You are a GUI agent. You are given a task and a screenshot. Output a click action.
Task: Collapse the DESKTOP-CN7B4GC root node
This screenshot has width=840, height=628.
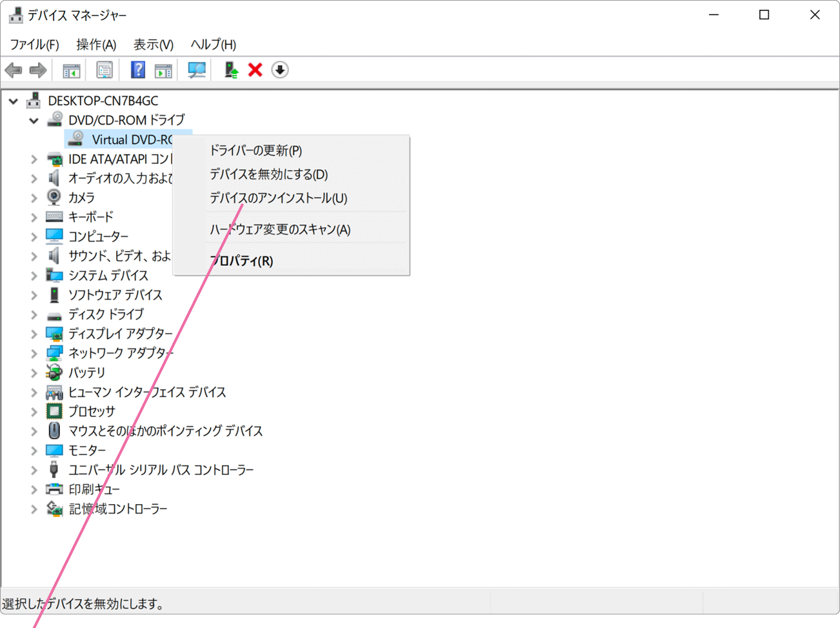tap(14, 101)
